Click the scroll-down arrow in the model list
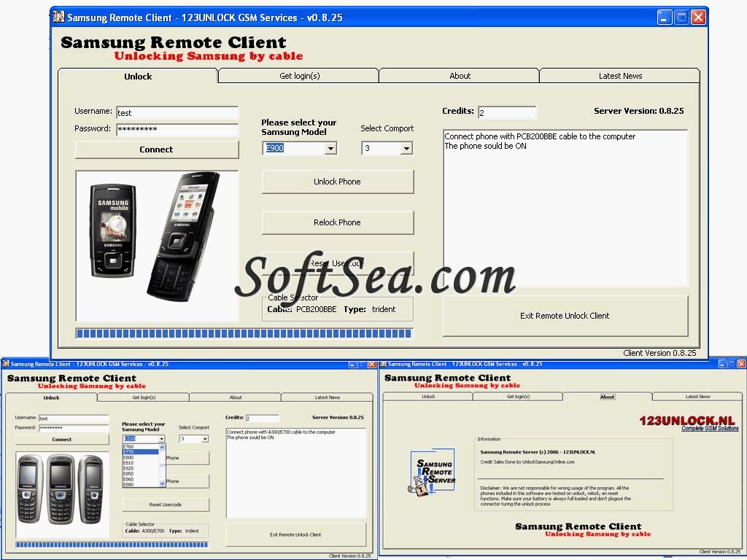 (x=163, y=483)
